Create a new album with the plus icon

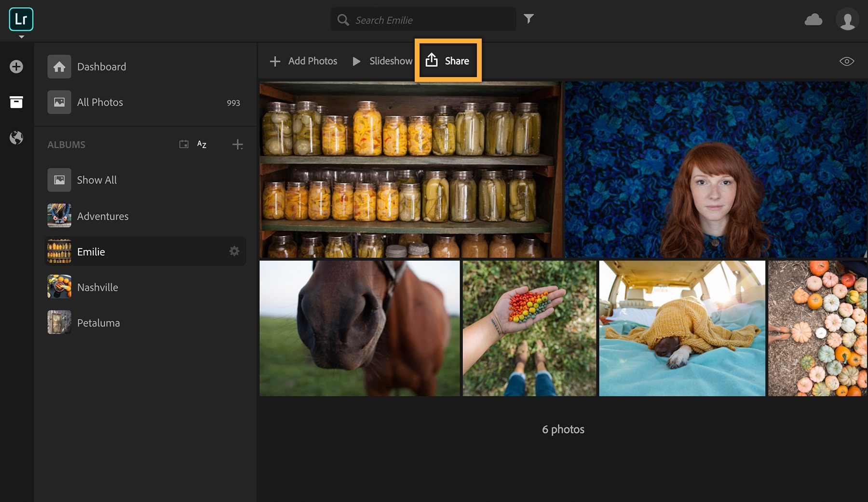tap(237, 144)
